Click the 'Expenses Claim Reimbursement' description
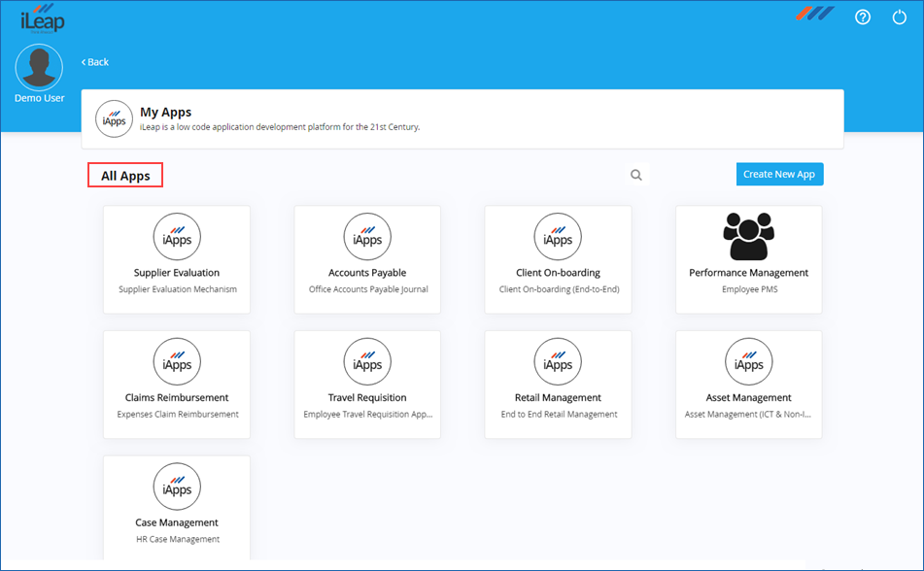The image size is (924, 571). coord(178,415)
